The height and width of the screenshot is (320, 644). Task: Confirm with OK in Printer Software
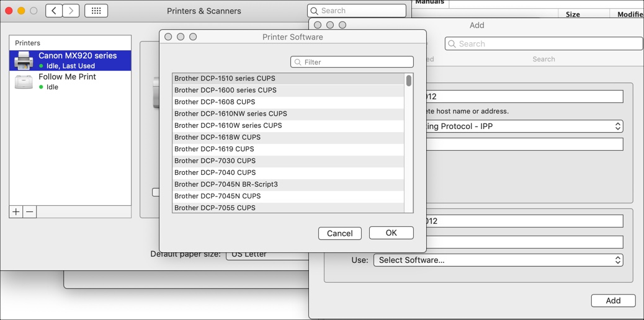click(391, 233)
